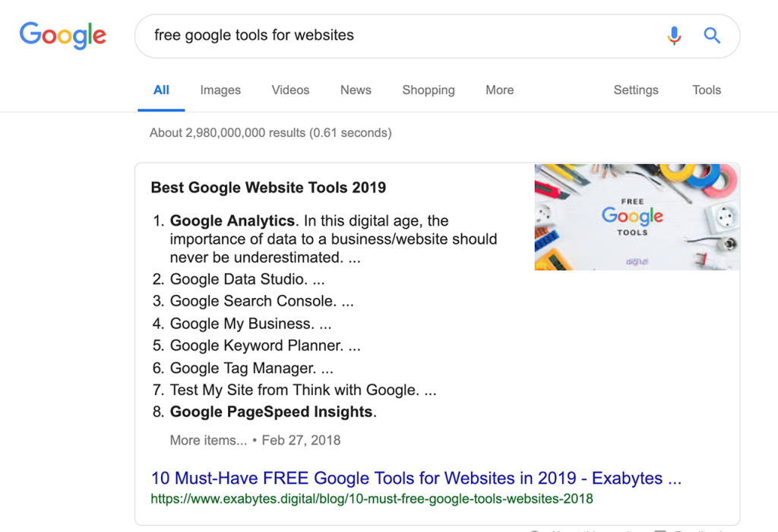The width and height of the screenshot is (778, 532).
Task: Click the magnifying glass search icon
Action: 712,36
